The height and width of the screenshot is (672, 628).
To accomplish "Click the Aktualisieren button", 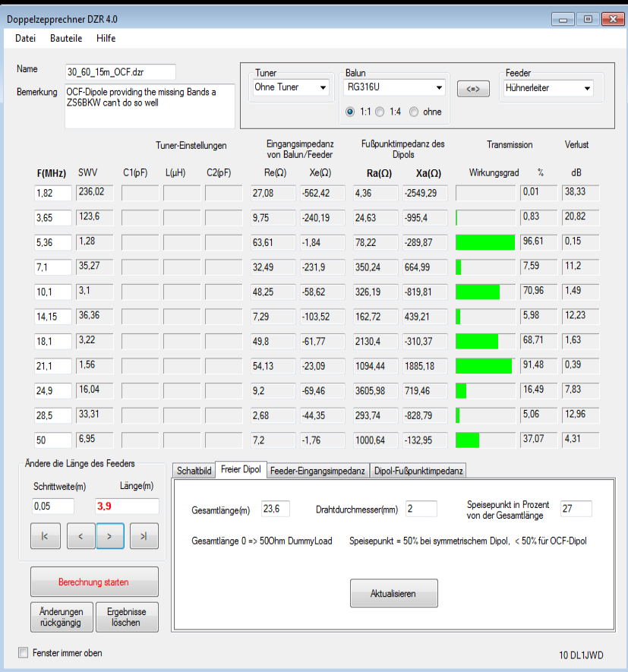I will coord(393,594).
